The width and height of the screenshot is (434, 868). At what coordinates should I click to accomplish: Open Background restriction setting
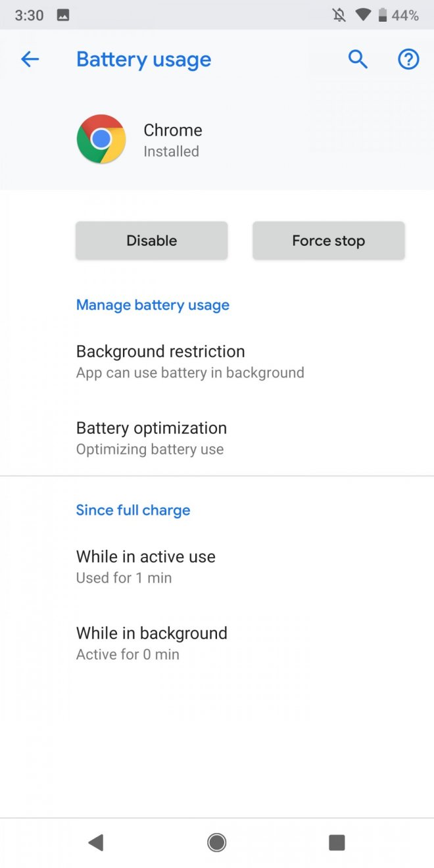coord(190,361)
